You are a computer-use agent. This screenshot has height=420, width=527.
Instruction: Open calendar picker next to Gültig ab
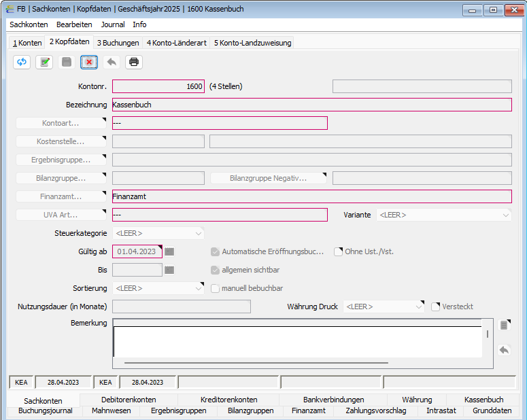pos(169,251)
